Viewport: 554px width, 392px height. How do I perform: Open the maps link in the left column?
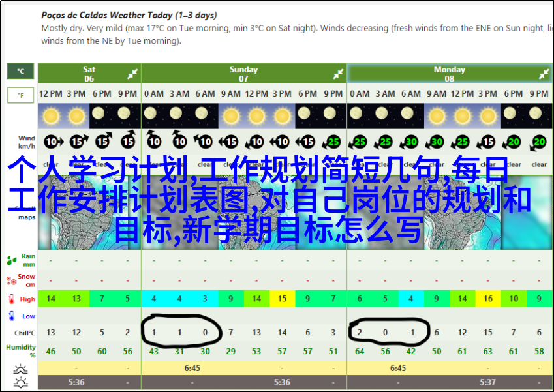(27, 217)
